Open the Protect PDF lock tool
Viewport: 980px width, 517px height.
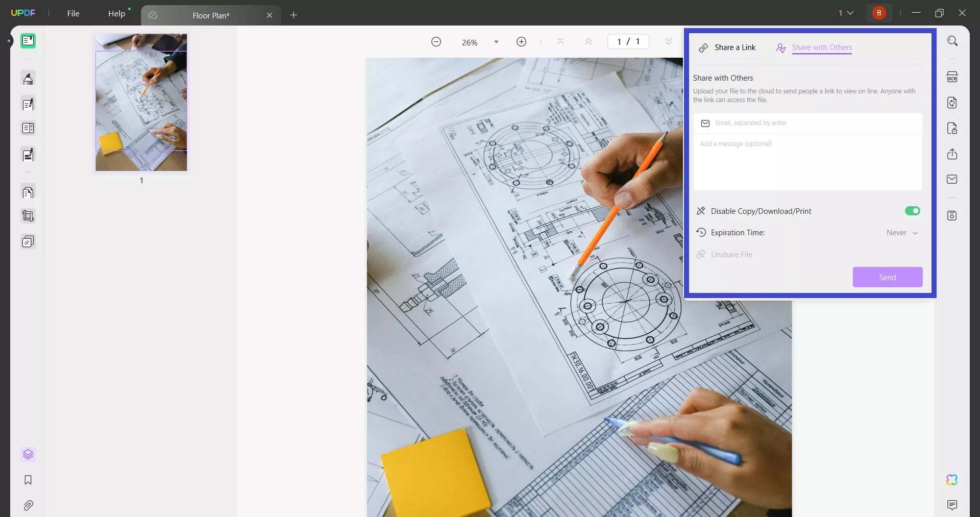point(952,128)
